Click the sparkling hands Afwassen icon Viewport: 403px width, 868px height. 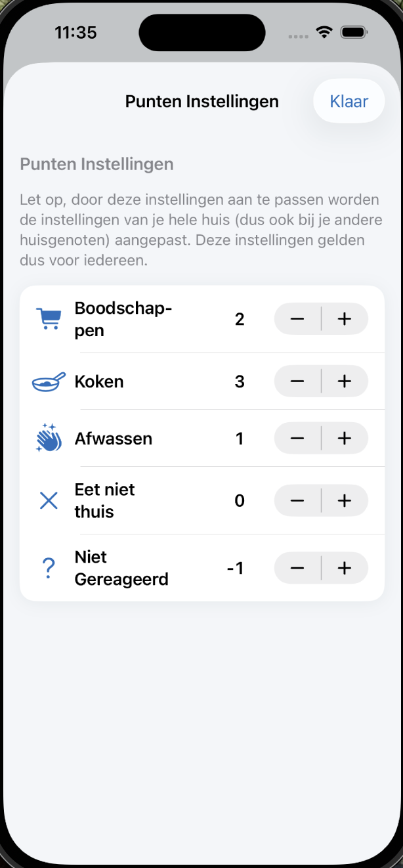(x=49, y=438)
